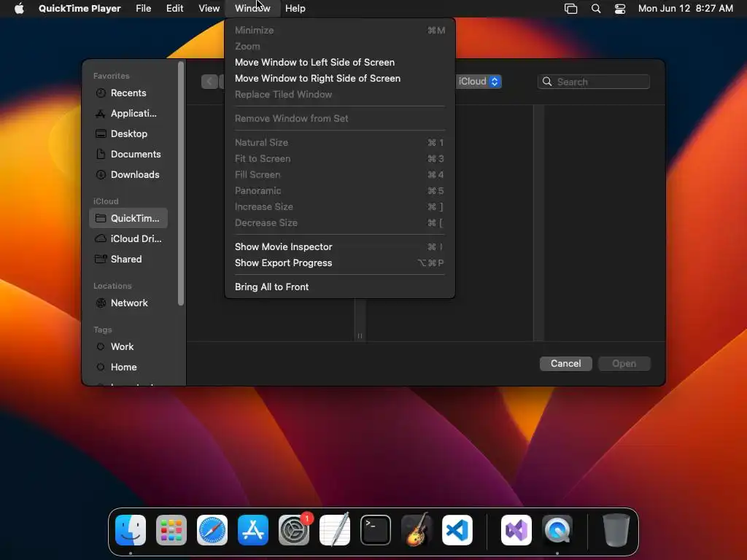The height and width of the screenshot is (560, 747).
Task: Select Downloads in the sidebar
Action: [x=128, y=175]
